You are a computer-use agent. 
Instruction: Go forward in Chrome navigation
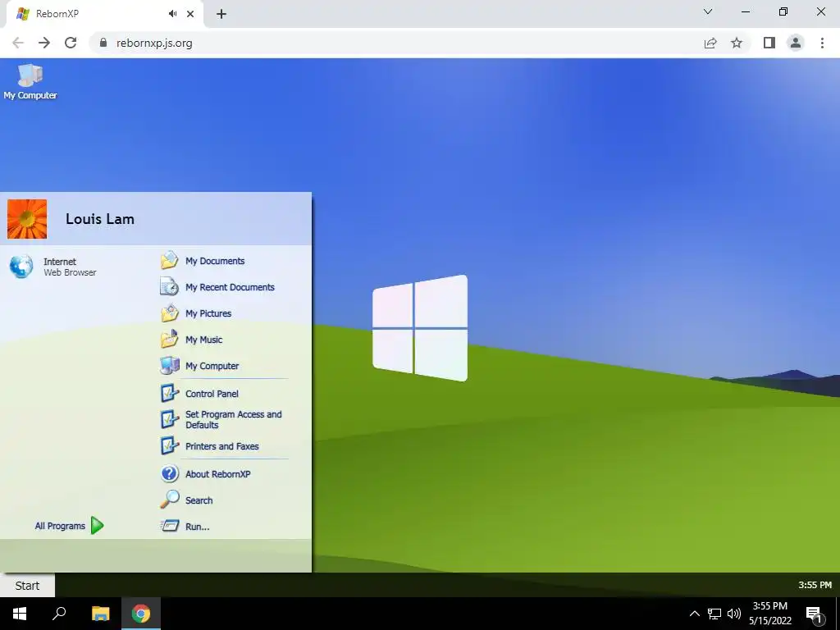coord(44,43)
